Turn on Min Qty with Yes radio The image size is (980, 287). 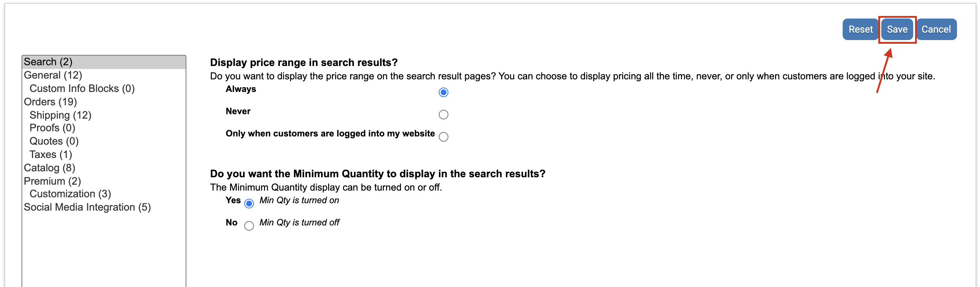[x=249, y=204]
